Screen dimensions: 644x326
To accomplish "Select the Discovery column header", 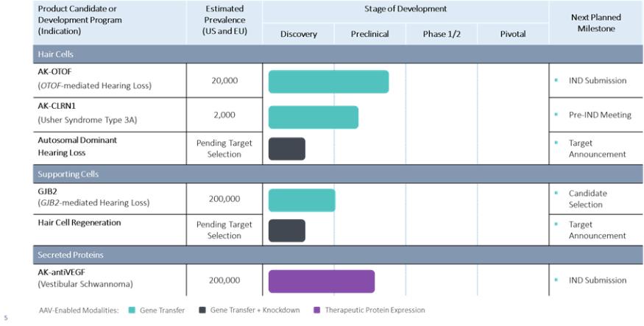I will (298, 35).
